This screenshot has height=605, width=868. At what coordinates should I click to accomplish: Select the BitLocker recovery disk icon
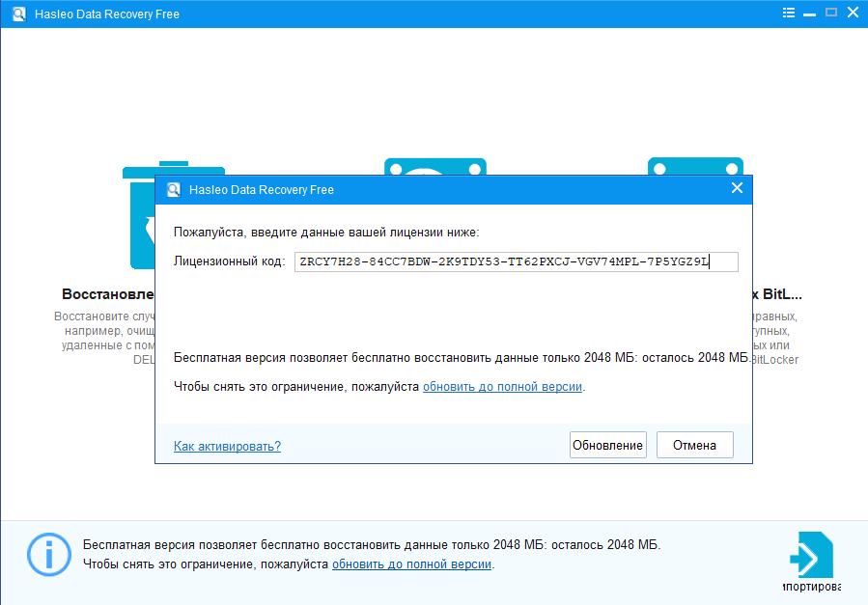[695, 167]
